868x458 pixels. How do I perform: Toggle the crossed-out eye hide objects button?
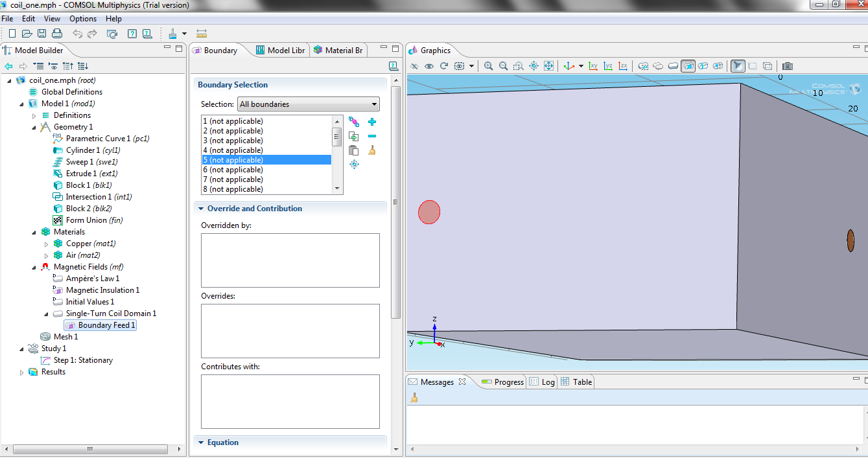(414, 66)
